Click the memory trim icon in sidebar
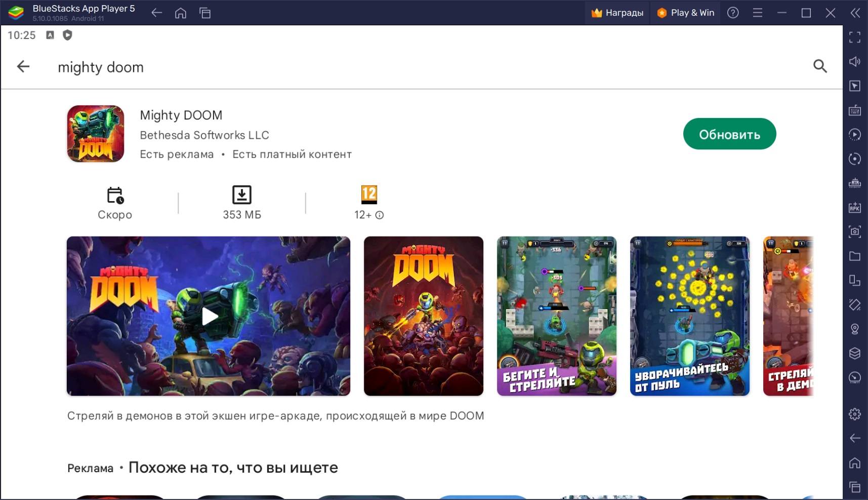The height and width of the screenshot is (500, 868). click(x=855, y=183)
